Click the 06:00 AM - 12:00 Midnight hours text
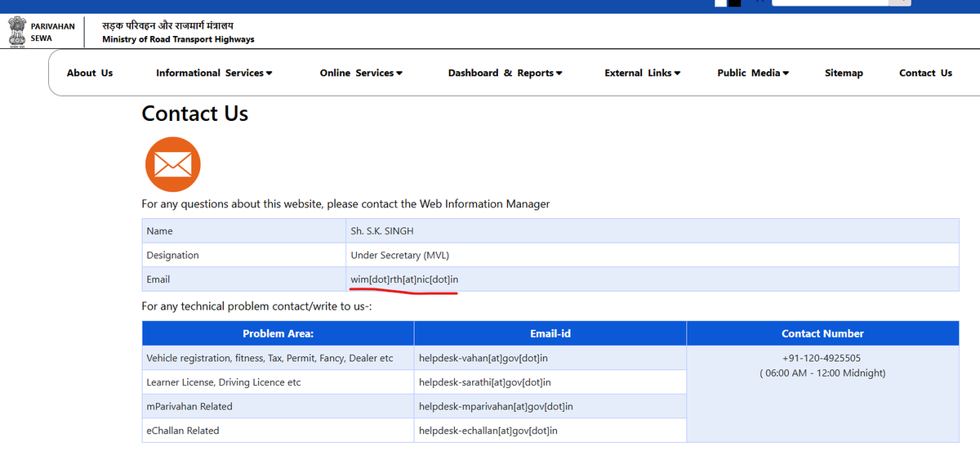Screen dimensions: 980x460 tap(822, 373)
